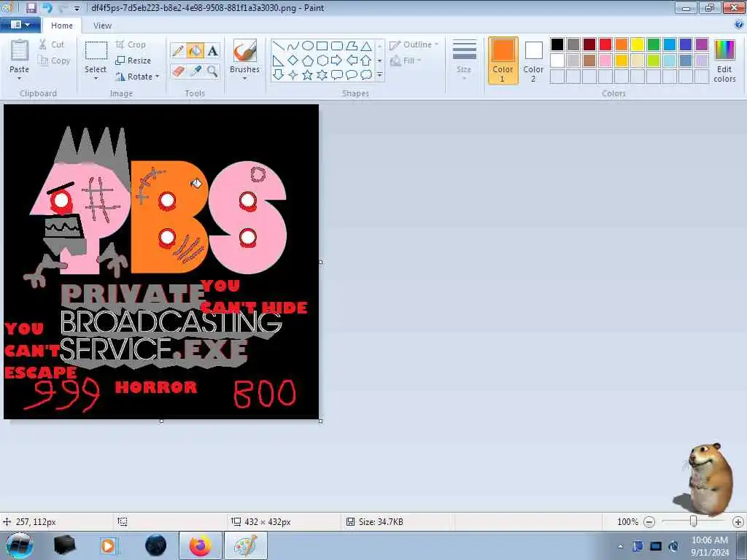
Task: Choose the Rounded rectangular callout shape
Action: pyautogui.click(x=337, y=75)
